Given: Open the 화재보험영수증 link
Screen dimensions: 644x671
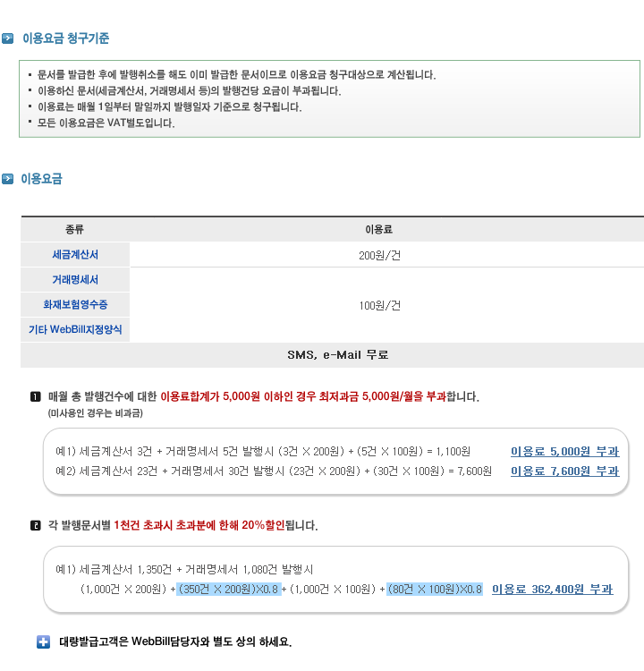Looking at the screenshot, I should point(75,304).
